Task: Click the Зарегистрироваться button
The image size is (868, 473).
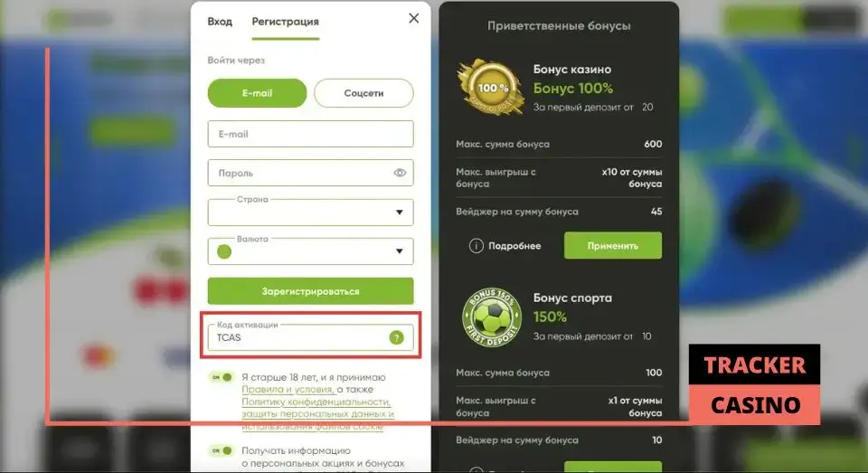Action: tap(310, 291)
